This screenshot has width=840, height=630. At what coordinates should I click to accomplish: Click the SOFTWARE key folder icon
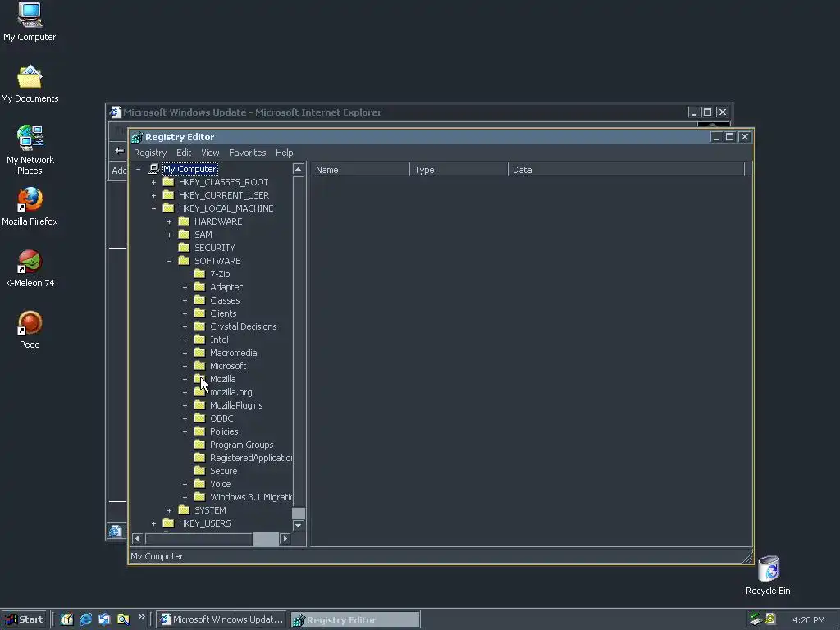184,261
